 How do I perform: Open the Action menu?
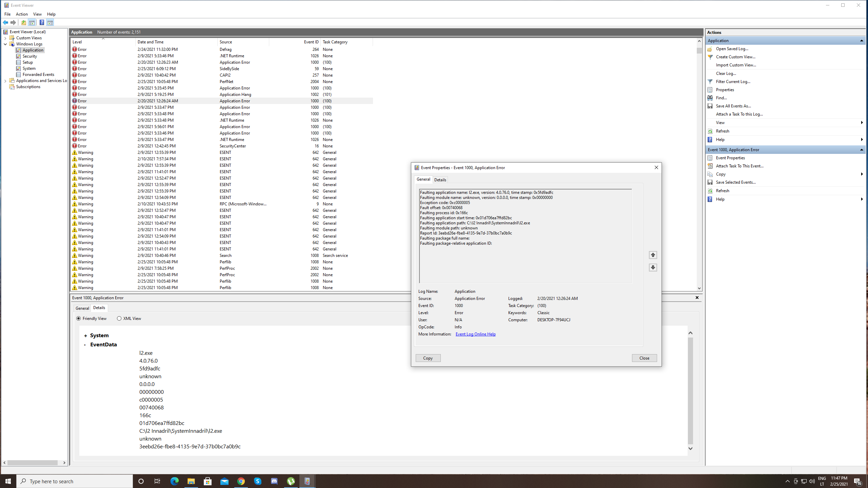pyautogui.click(x=22, y=14)
